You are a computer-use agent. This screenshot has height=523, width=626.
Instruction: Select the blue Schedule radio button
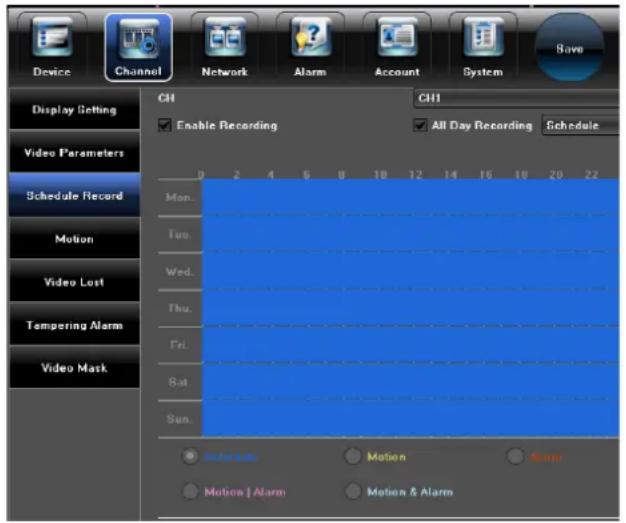click(190, 456)
